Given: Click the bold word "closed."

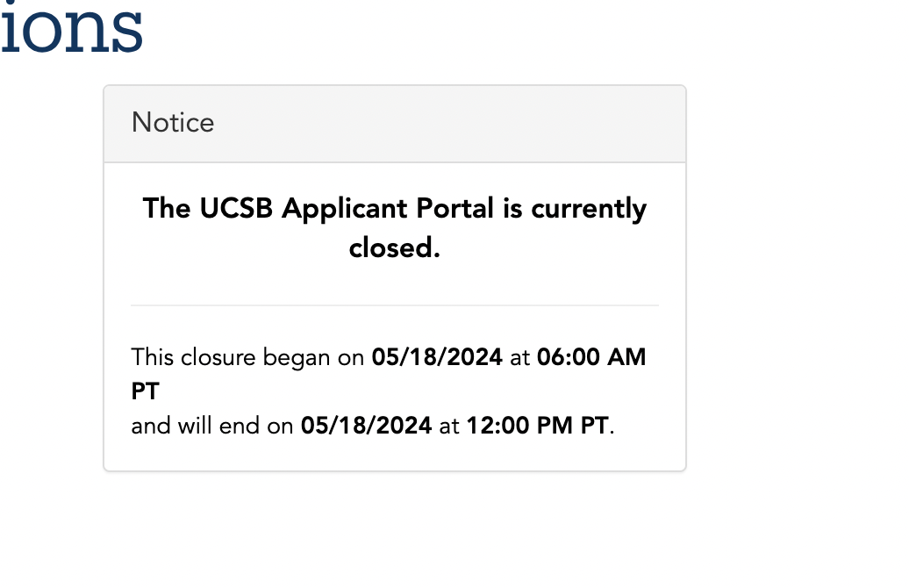Looking at the screenshot, I should (x=394, y=248).
